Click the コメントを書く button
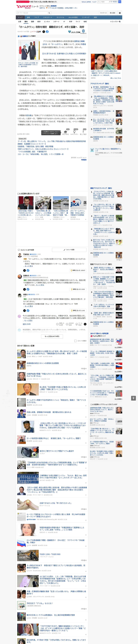 point(69,250)
